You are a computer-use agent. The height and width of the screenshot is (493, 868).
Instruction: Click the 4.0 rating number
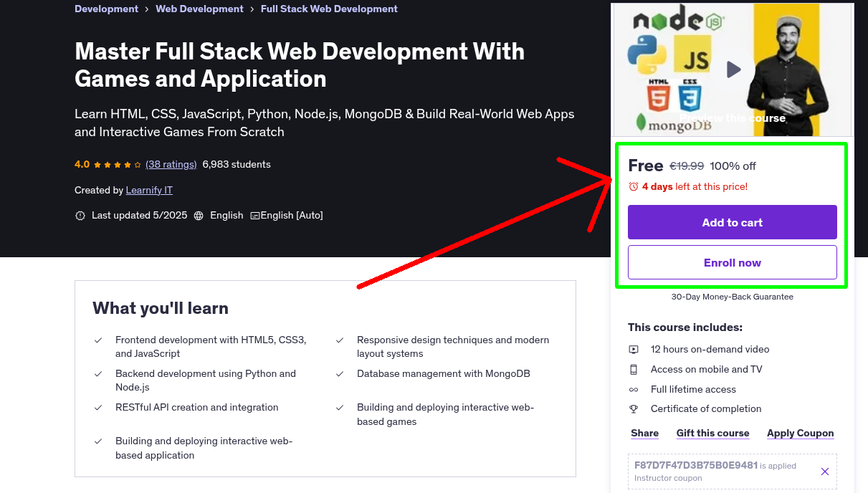(82, 165)
